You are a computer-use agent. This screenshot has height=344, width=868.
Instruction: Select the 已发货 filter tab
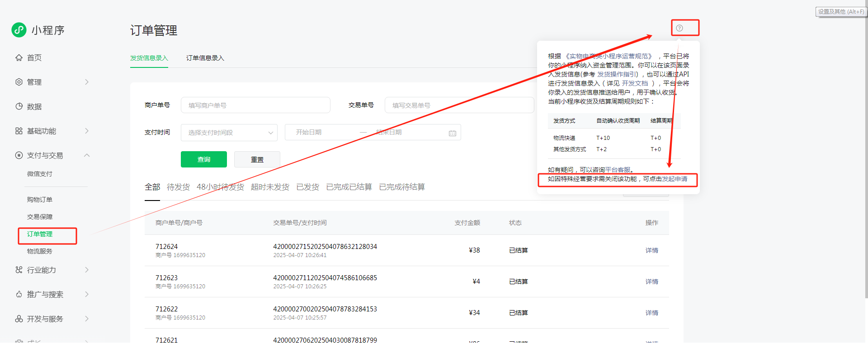[x=308, y=187]
